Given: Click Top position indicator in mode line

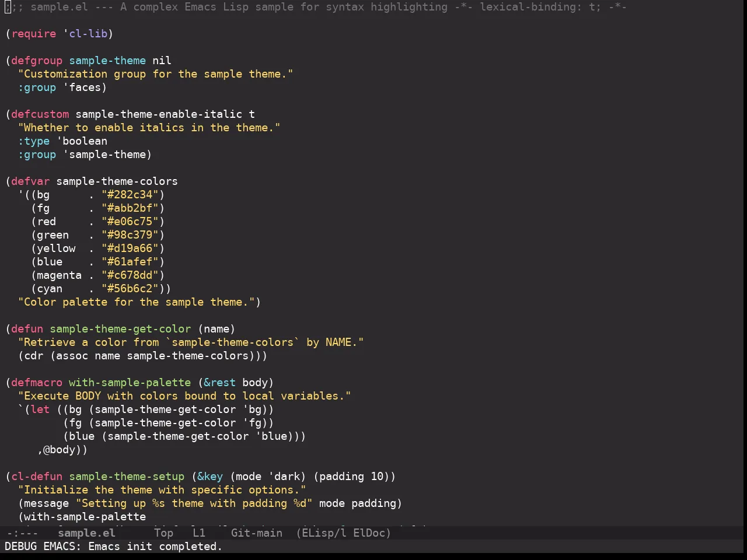Looking at the screenshot, I should coord(163,533).
